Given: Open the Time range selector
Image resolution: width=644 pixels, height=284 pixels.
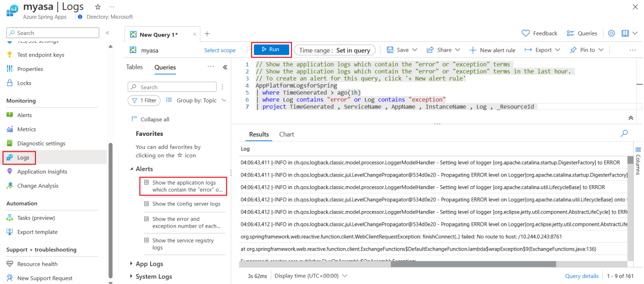Looking at the screenshot, I should click(x=335, y=50).
